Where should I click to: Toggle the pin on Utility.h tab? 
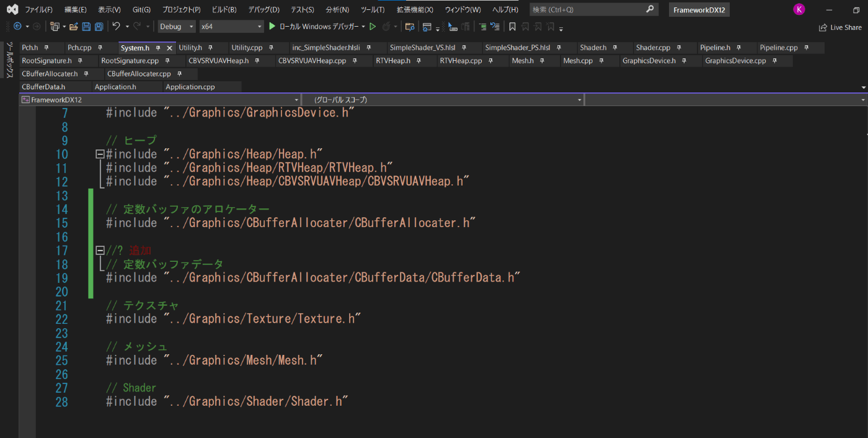pos(210,48)
